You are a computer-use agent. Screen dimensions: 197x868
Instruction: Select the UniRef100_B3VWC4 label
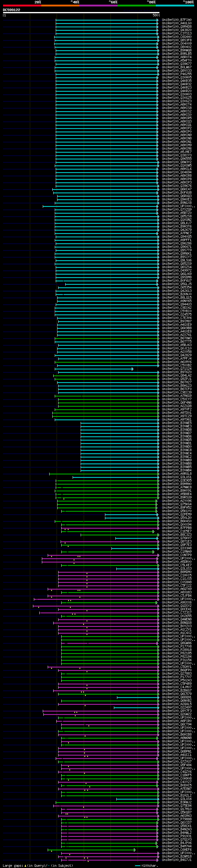pyautogui.click(x=176, y=453)
